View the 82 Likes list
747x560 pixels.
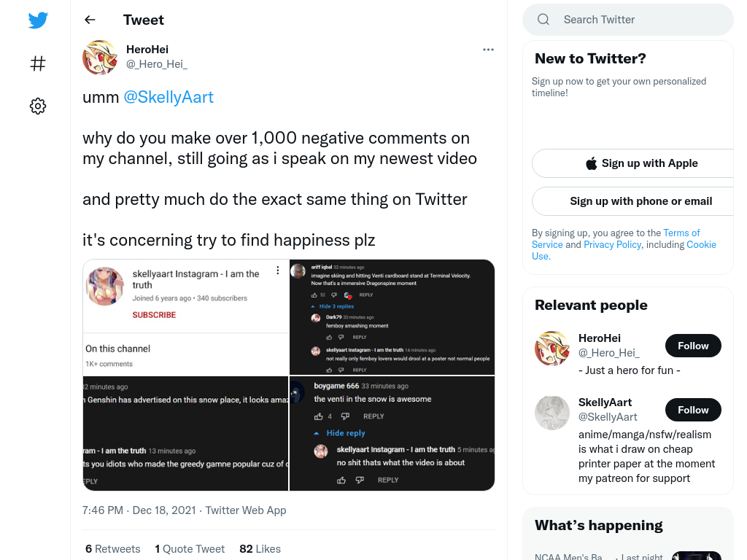point(260,549)
